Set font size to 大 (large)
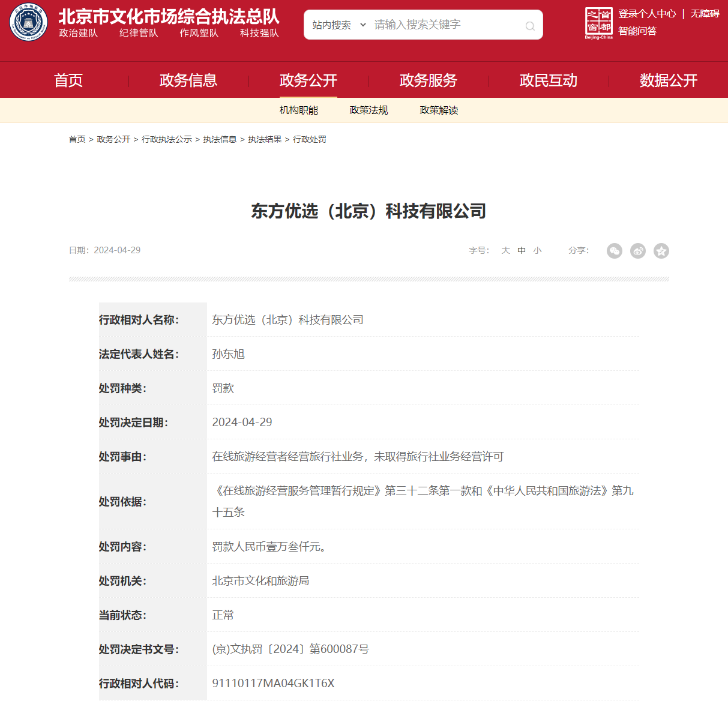 coord(506,251)
